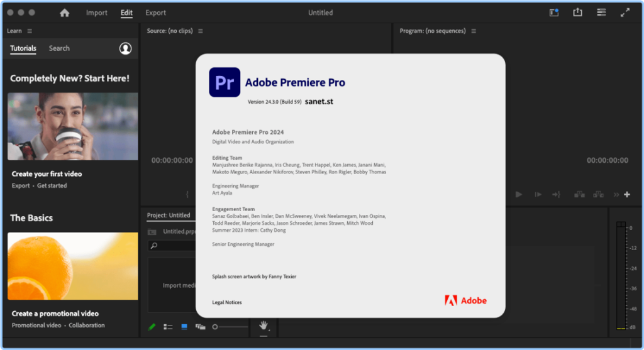Adjust the Project panel thumbnail zoom slider

pyautogui.click(x=230, y=327)
